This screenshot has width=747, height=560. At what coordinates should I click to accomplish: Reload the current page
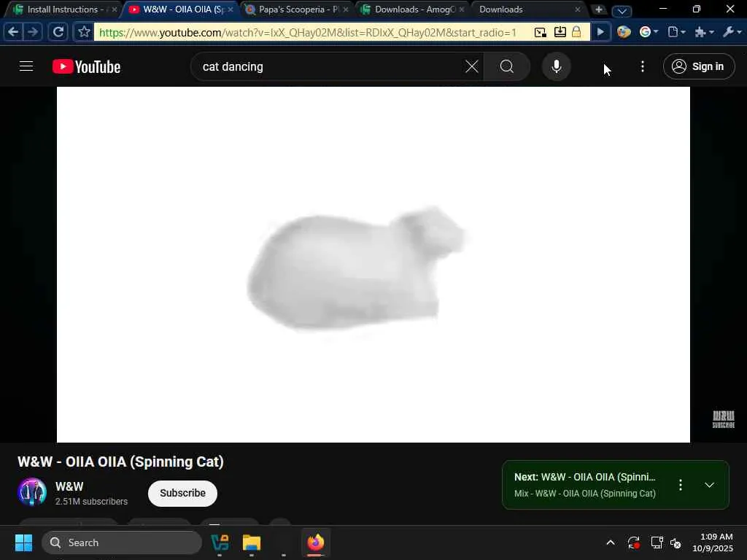58,32
